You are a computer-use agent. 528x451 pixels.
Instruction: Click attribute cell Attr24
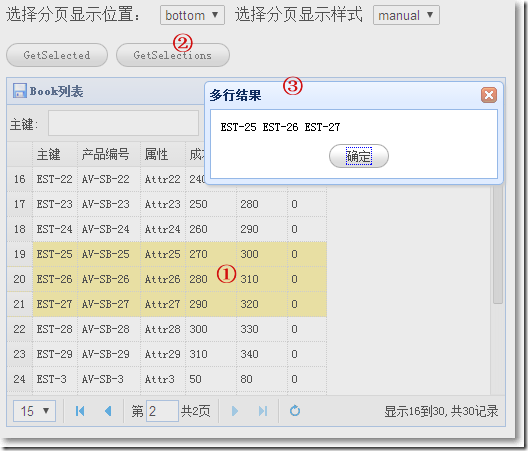tap(162, 229)
